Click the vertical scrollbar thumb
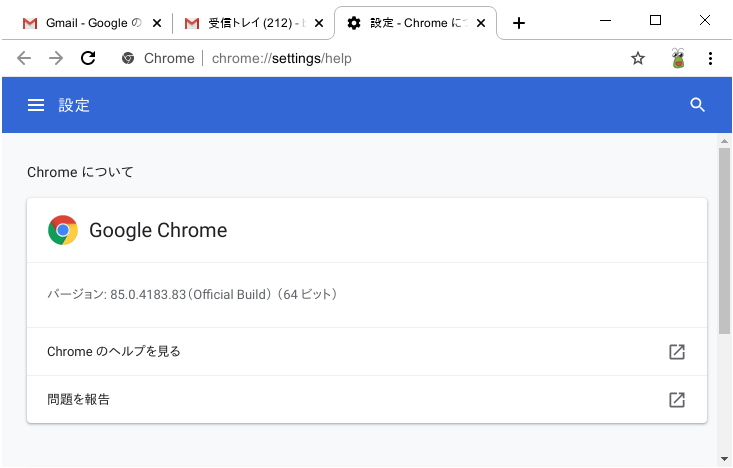 (724, 241)
